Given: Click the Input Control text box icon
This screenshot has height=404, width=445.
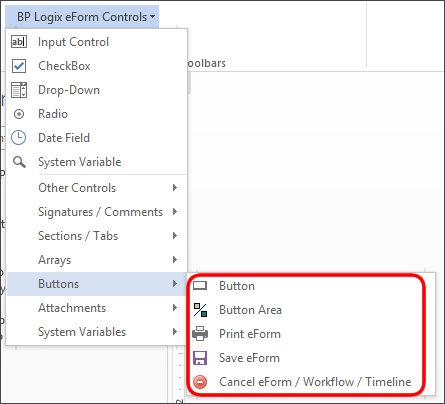Looking at the screenshot, I should pos(19,42).
